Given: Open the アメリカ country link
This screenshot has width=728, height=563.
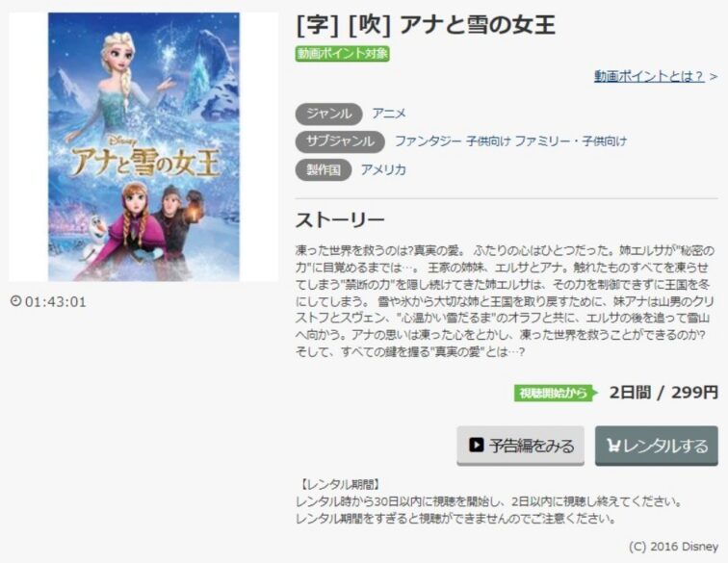Looking at the screenshot, I should [383, 170].
